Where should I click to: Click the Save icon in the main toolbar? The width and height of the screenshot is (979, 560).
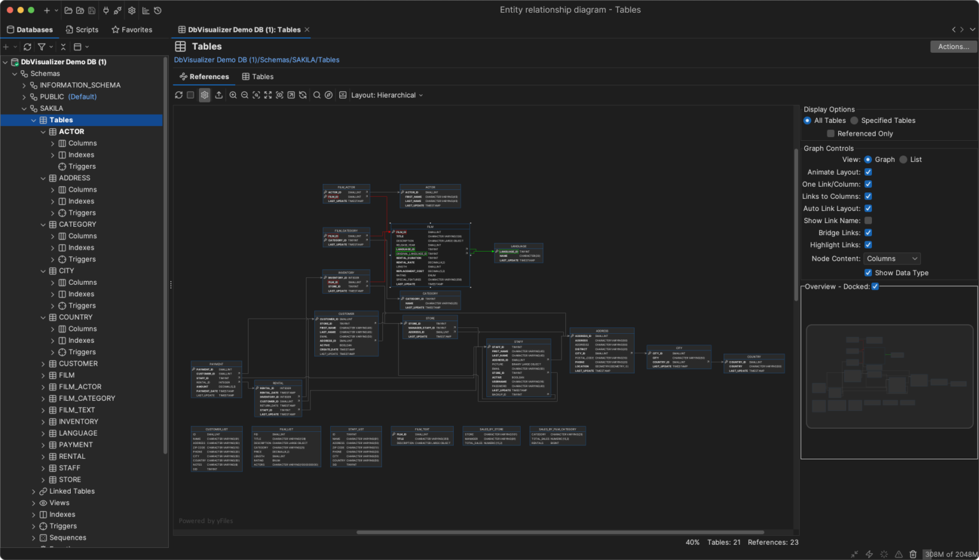pos(92,10)
